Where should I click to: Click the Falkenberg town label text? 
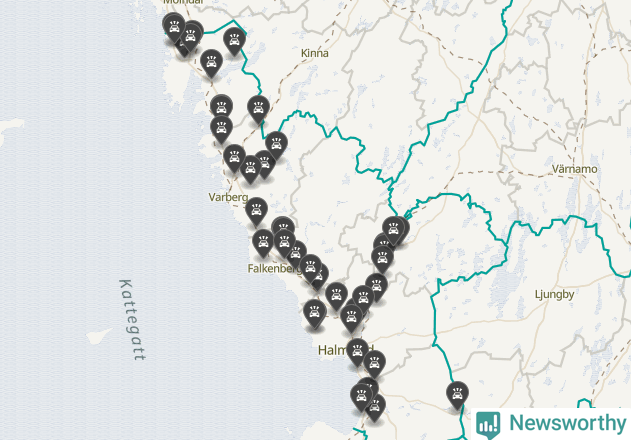pyautogui.click(x=274, y=269)
